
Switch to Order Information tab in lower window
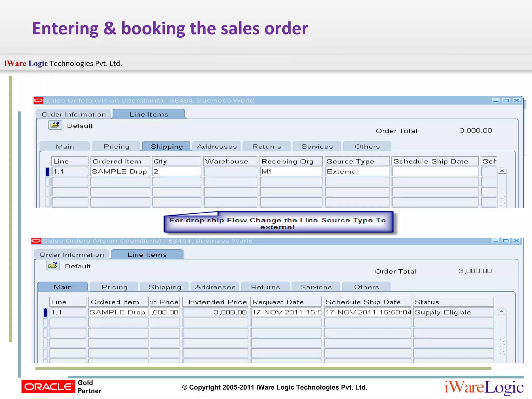coord(72,255)
